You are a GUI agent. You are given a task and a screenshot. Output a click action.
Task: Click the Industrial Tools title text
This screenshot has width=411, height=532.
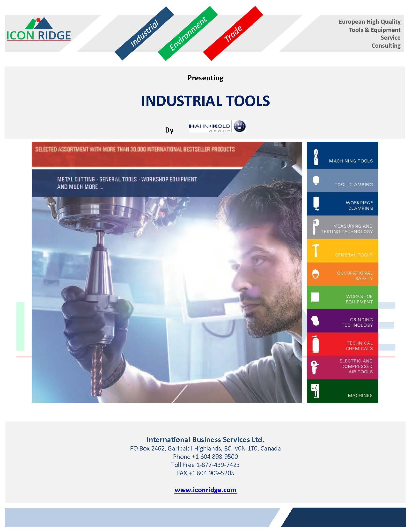(x=205, y=101)
